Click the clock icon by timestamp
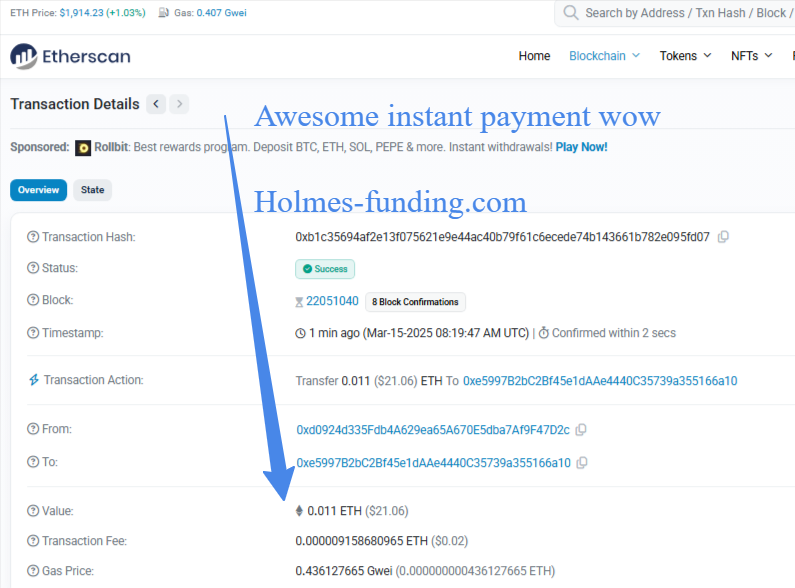Viewport: 795px width, 588px height. [301, 333]
